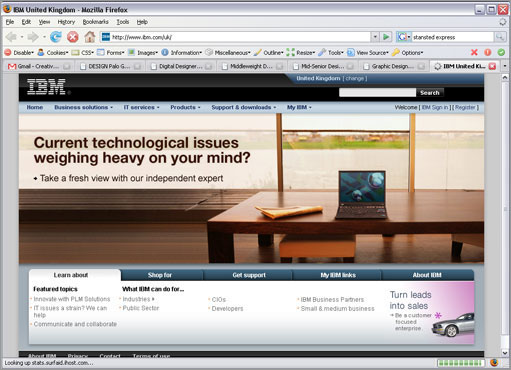This screenshot has height=370, width=511.
Task: Open the list all tabs dropdown
Action: (x=505, y=66)
